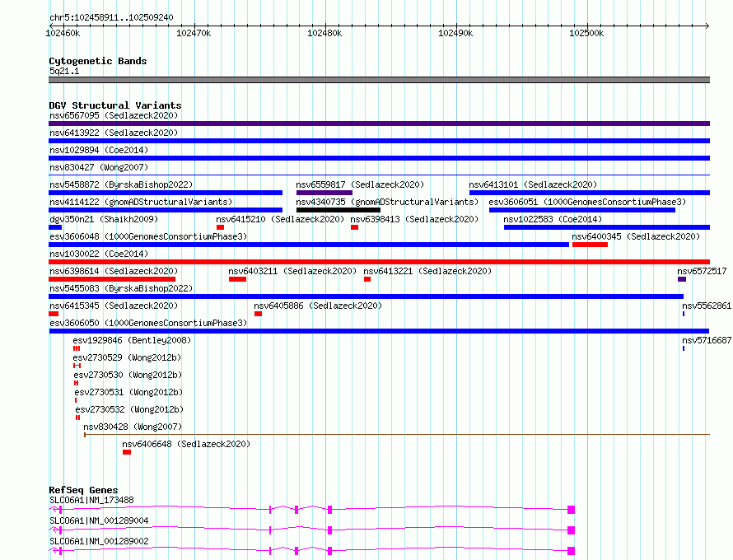Click the red nsv6400345 variant bar
Screen dimensions: 733x560
(590, 245)
